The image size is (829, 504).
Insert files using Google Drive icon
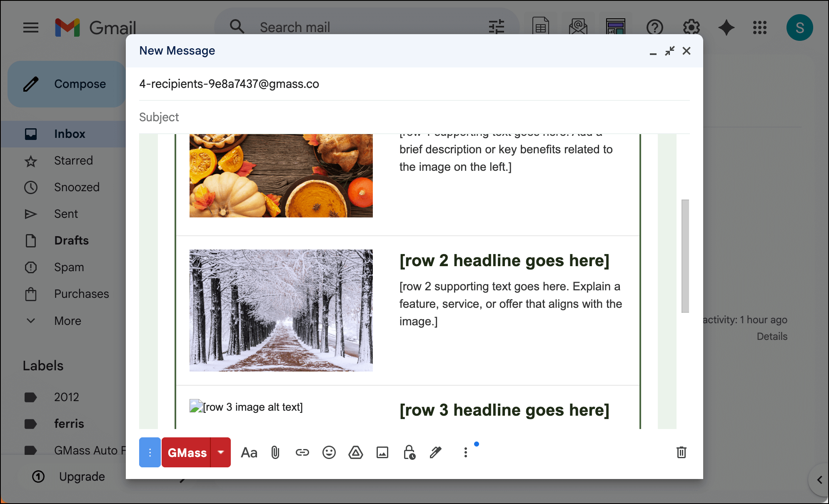click(355, 452)
